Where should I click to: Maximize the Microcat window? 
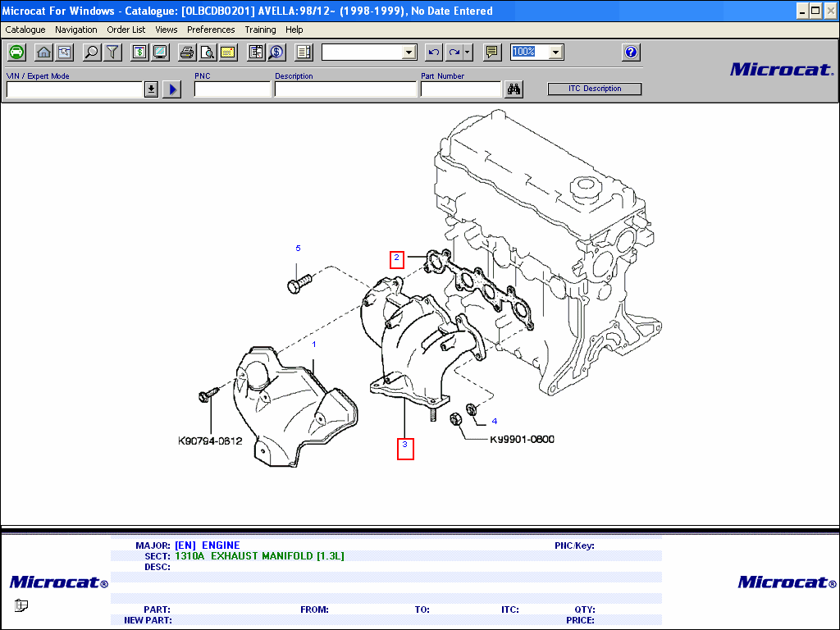(x=815, y=11)
